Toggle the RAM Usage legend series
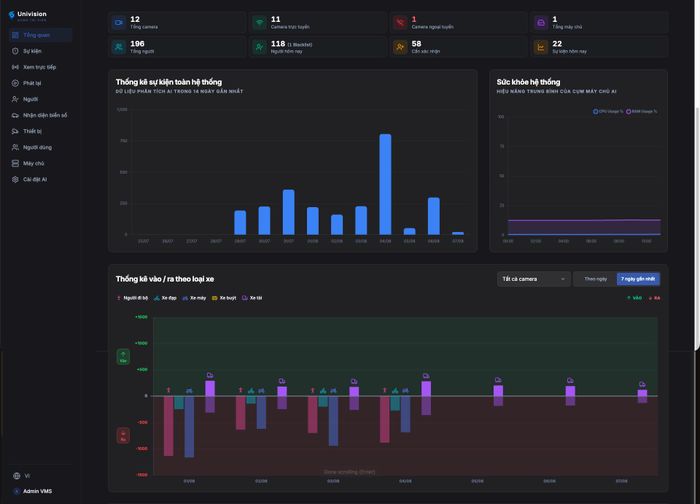Viewport: 700px width, 504px height. pos(642,112)
